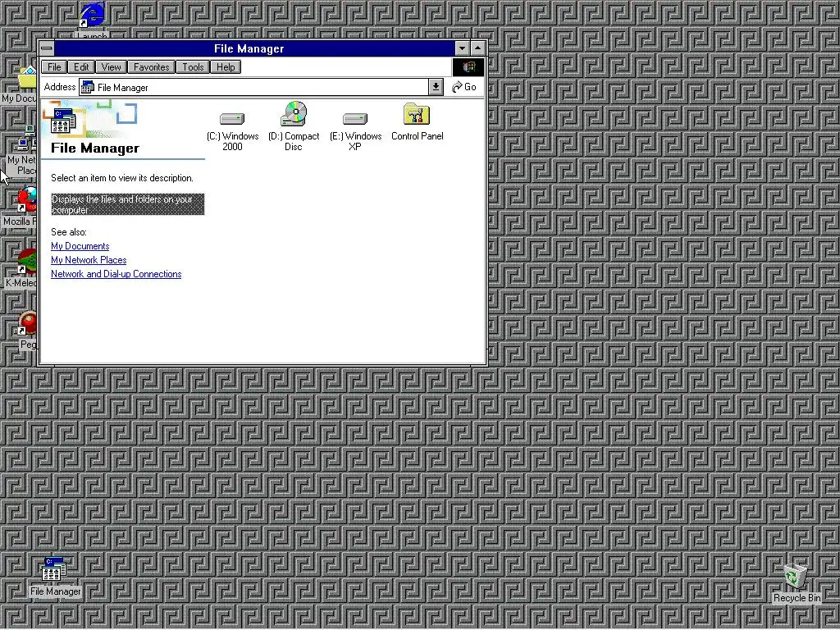
Task: Click the highlighted 'Displays the files and folders' text
Action: point(127,204)
